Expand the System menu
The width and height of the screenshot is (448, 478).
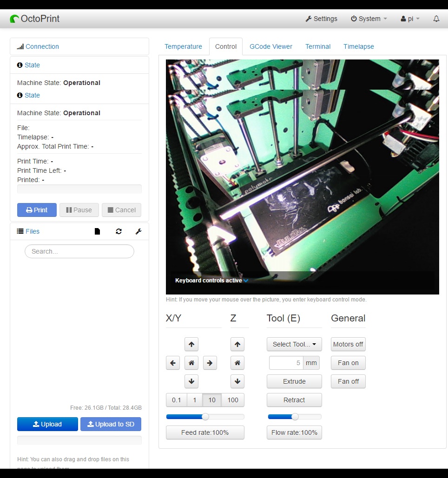click(x=369, y=19)
